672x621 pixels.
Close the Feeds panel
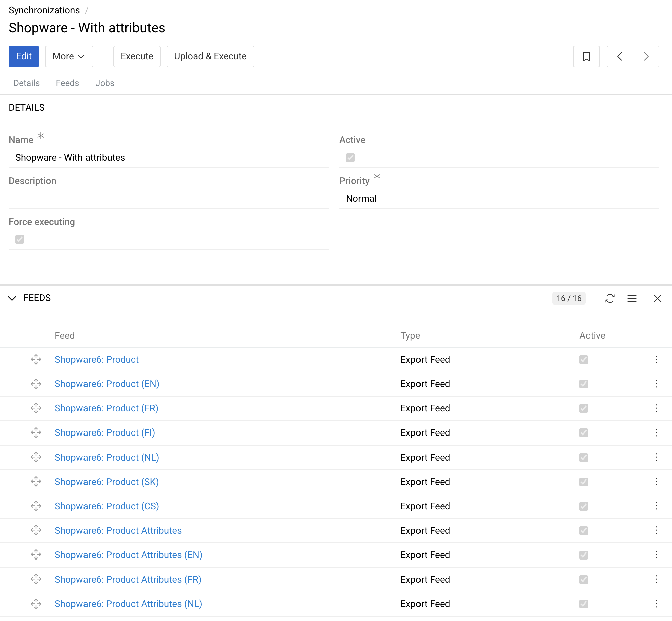click(657, 298)
